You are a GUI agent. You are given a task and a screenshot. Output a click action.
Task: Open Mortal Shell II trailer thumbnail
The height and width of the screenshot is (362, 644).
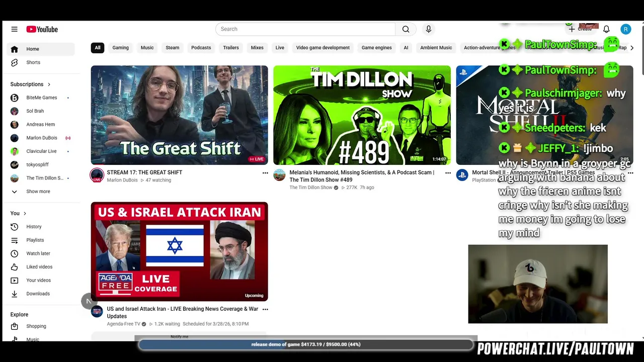(544, 115)
